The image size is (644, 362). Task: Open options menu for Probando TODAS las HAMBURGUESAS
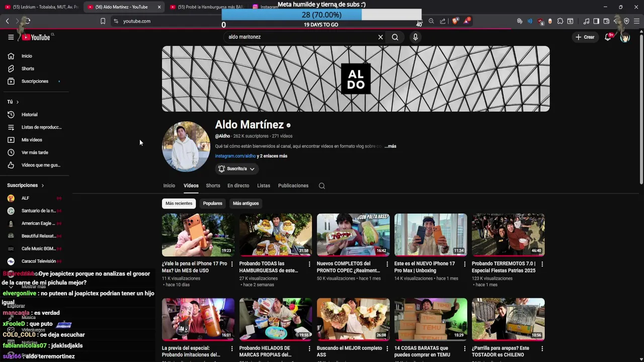[309, 264]
